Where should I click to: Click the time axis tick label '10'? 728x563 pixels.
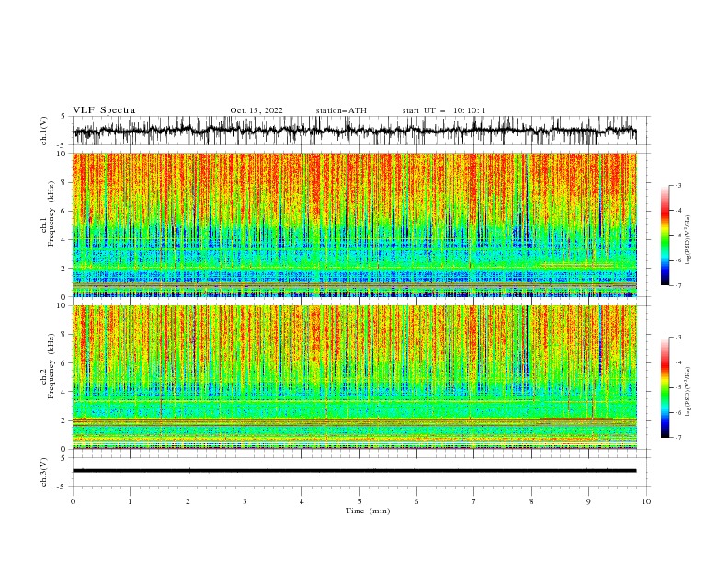(646, 501)
